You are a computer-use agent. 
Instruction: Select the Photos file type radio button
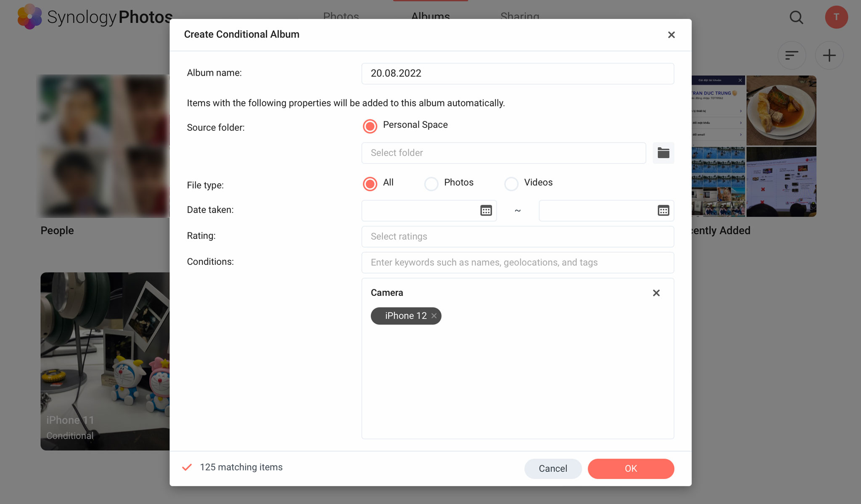tap(431, 183)
